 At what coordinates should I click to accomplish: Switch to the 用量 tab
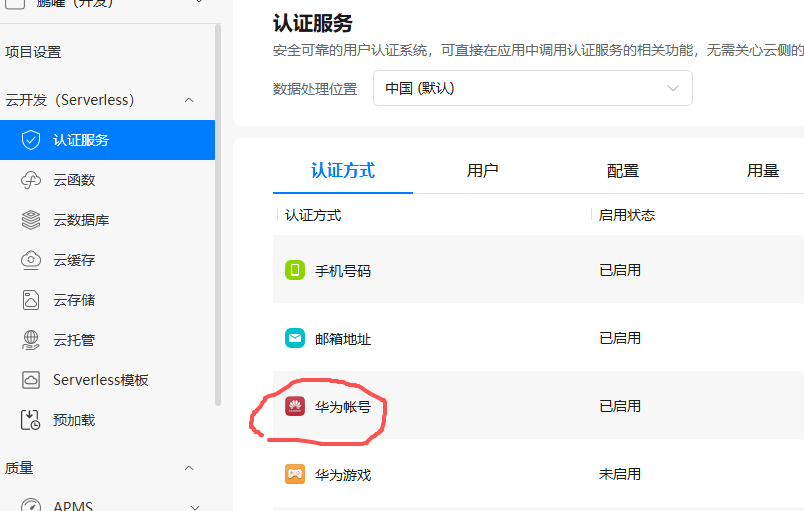coord(762,171)
